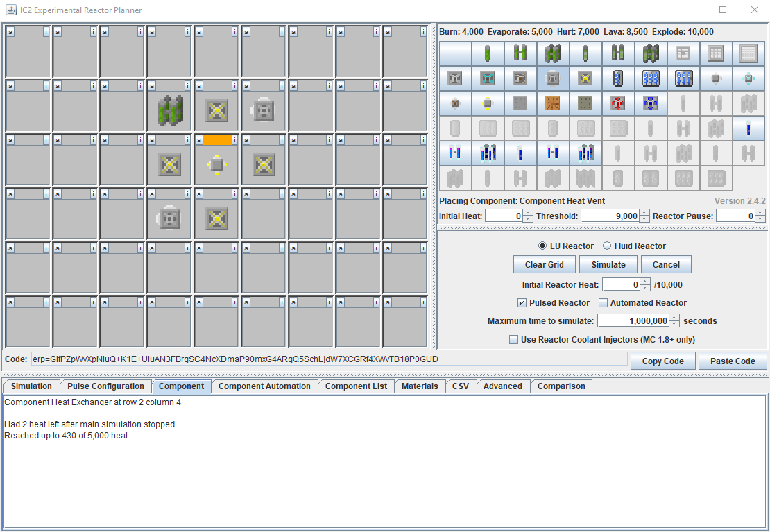Screen dimensions: 770x532
Task: Click the Component Heat Exchanger in grid center
Action: point(217,164)
